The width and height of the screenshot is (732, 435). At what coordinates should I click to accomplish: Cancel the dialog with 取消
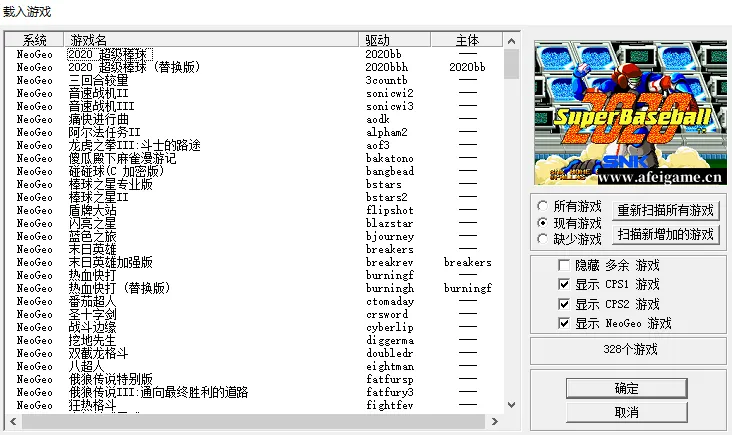(626, 412)
